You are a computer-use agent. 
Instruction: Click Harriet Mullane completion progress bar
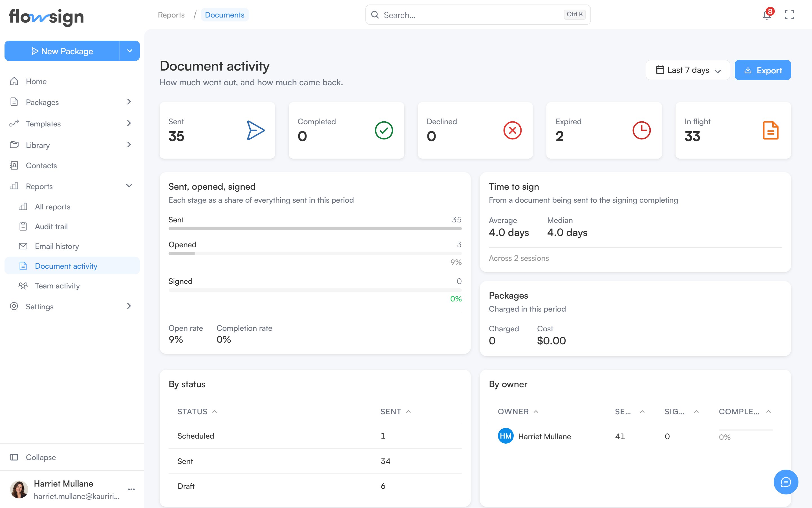click(x=745, y=430)
